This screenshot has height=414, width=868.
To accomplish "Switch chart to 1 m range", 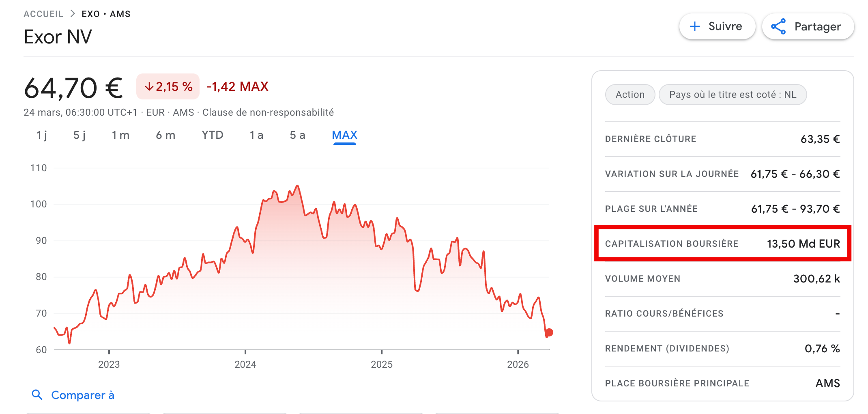I will (120, 135).
